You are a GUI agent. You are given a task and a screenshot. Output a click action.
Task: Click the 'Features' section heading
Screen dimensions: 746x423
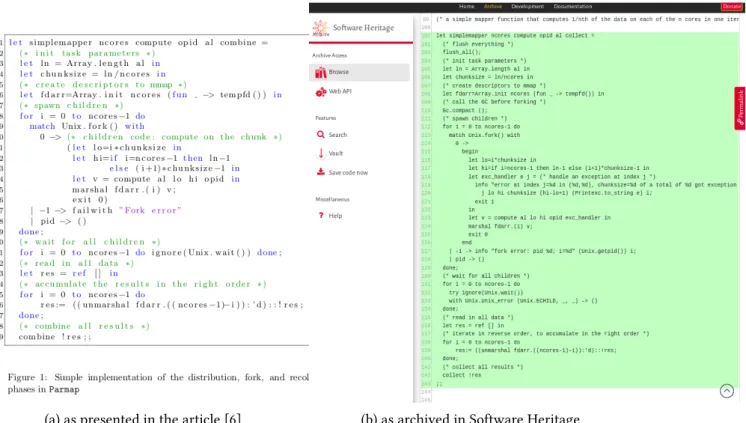325,118
